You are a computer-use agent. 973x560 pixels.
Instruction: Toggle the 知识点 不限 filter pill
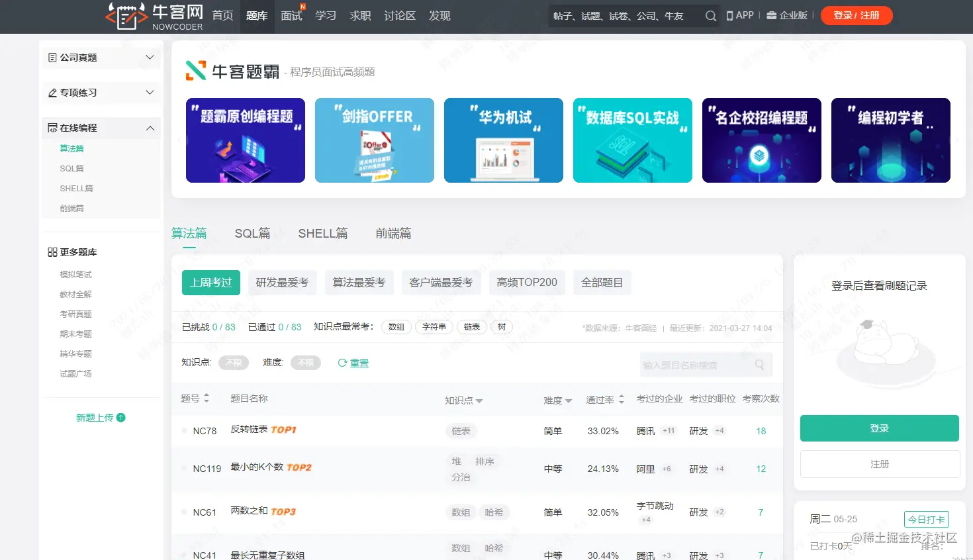pos(234,363)
